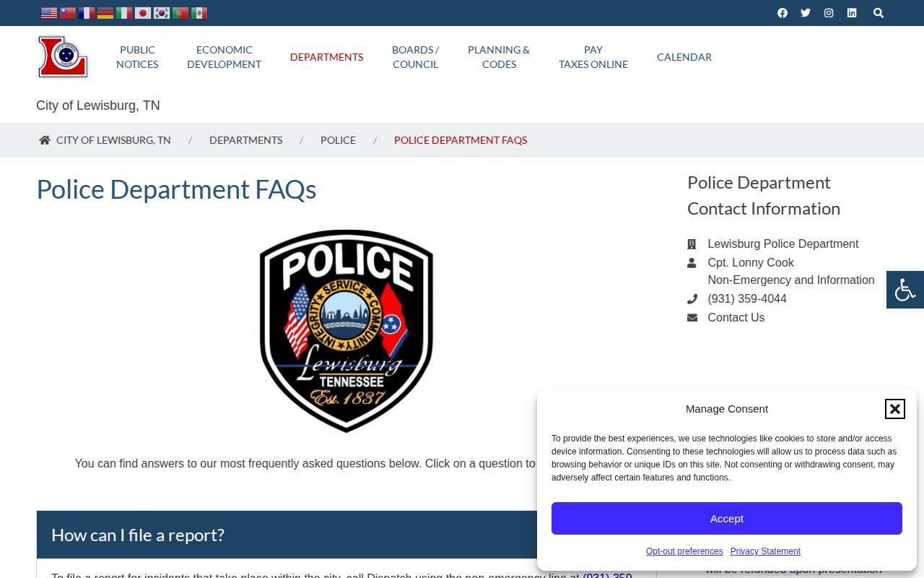The height and width of the screenshot is (578, 924).
Task: Open the city's Facebook page icon
Action: [x=783, y=13]
